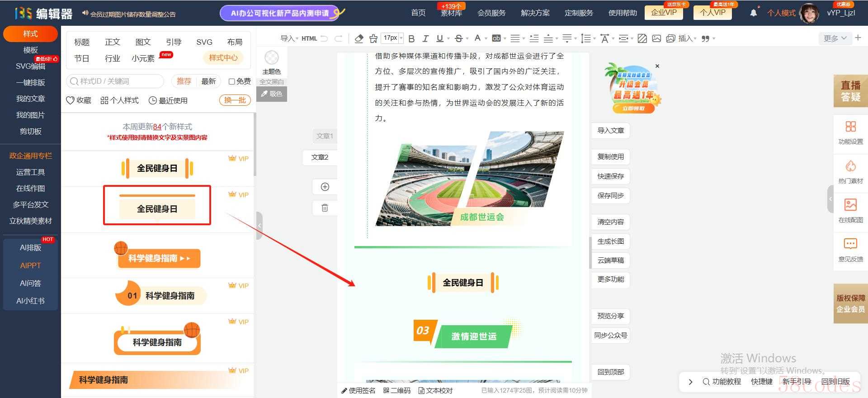Viewport: 868px width, 398px height.
Task: Click the 吸色 color picker button
Action: tap(272, 94)
